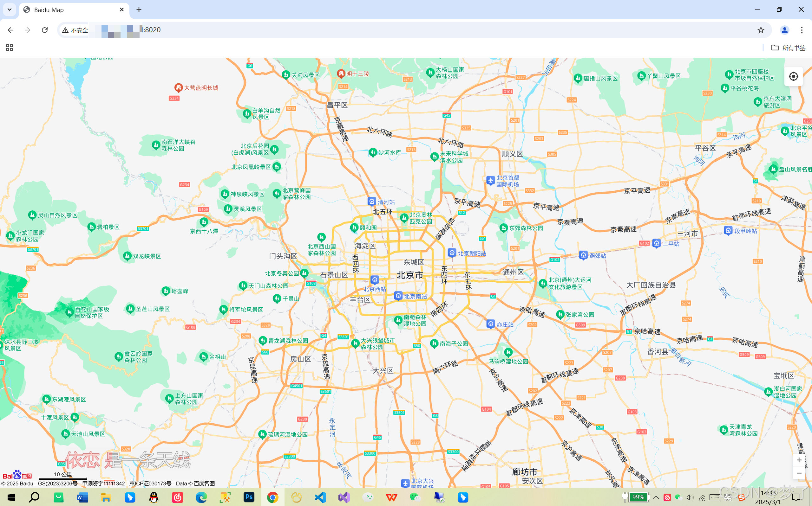Open Chrome's three-dot menu
The image size is (812, 506).
coord(802,30)
